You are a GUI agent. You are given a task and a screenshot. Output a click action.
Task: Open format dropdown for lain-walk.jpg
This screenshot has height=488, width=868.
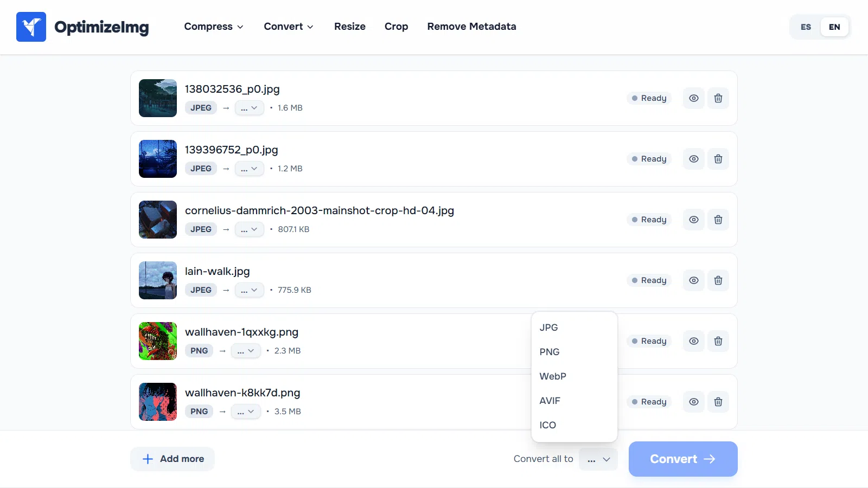(x=250, y=290)
